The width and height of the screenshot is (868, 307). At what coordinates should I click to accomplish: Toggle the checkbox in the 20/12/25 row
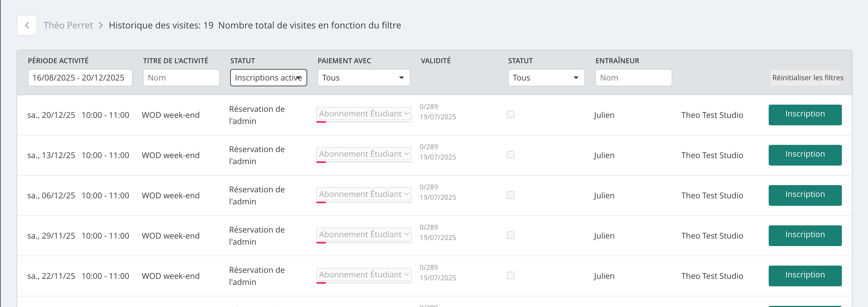coord(510,114)
